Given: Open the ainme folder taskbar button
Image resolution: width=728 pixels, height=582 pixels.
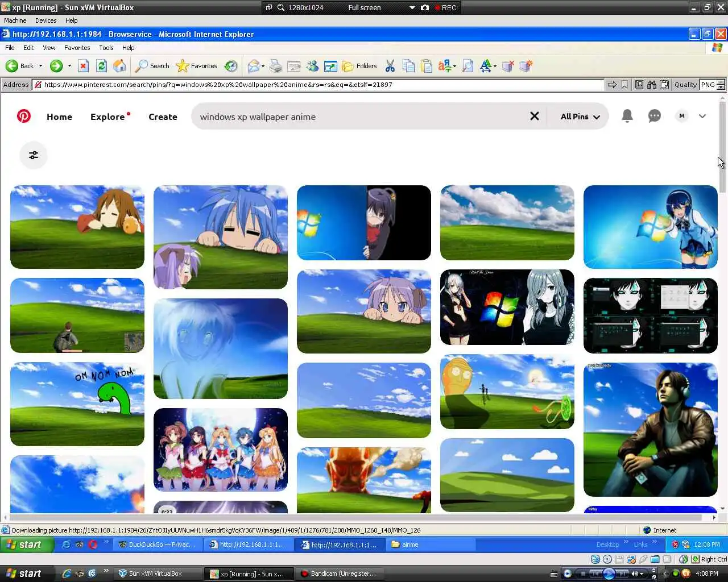Looking at the screenshot, I should pos(432,544).
